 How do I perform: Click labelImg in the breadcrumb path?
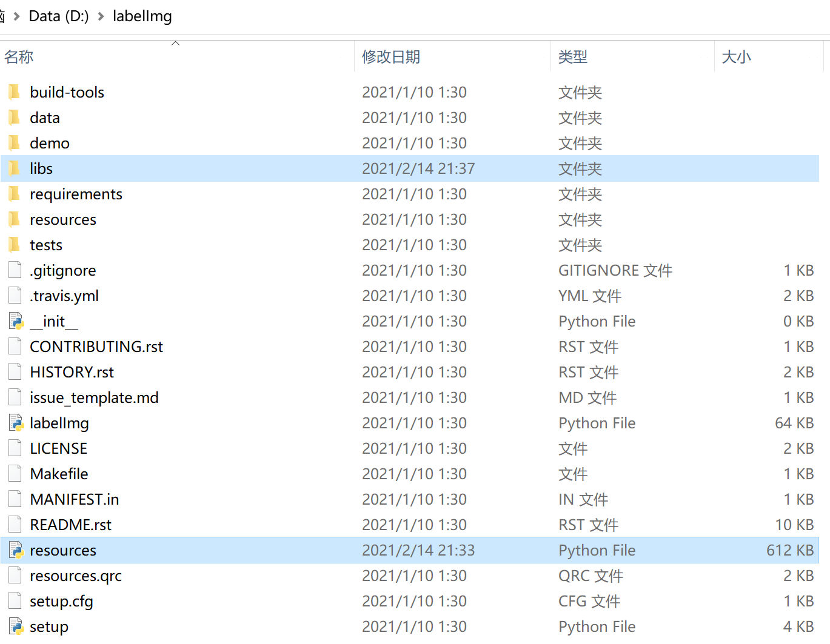tap(142, 16)
